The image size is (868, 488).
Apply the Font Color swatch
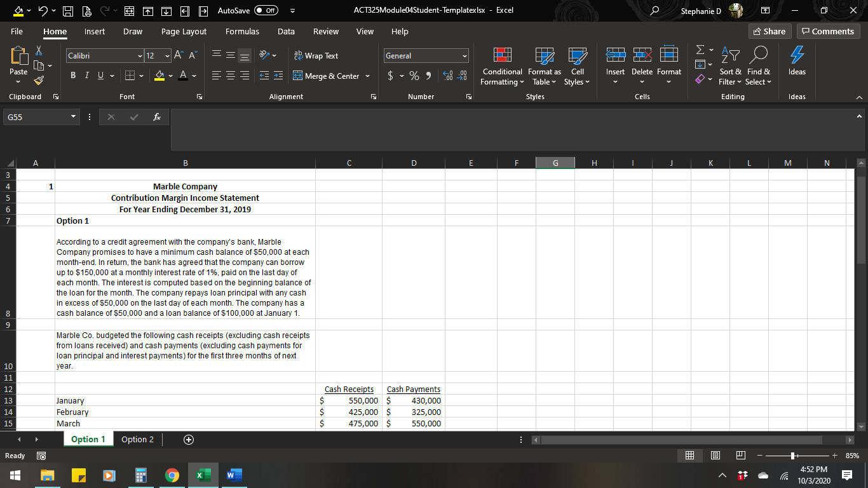[182, 76]
